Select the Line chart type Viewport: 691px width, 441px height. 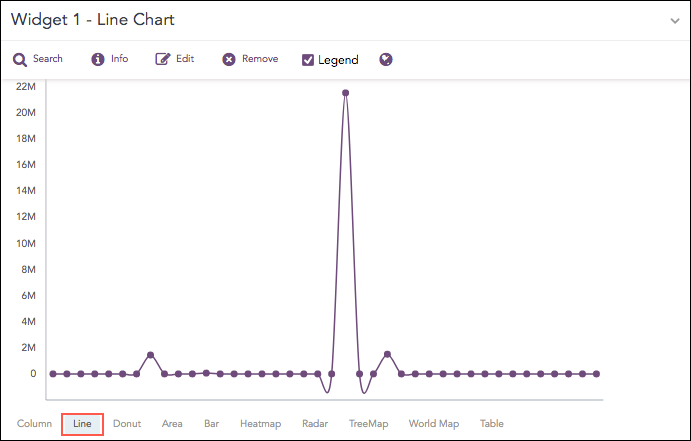[82, 424]
